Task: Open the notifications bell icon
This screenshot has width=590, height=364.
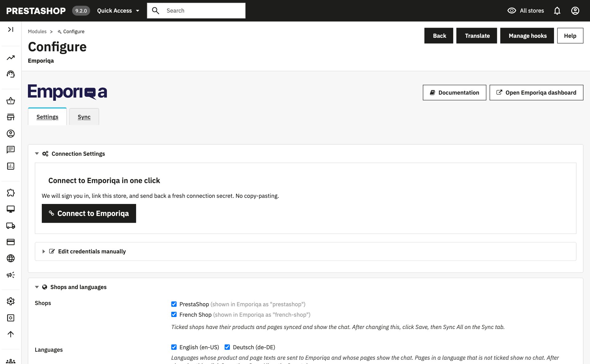Action: tap(557, 11)
